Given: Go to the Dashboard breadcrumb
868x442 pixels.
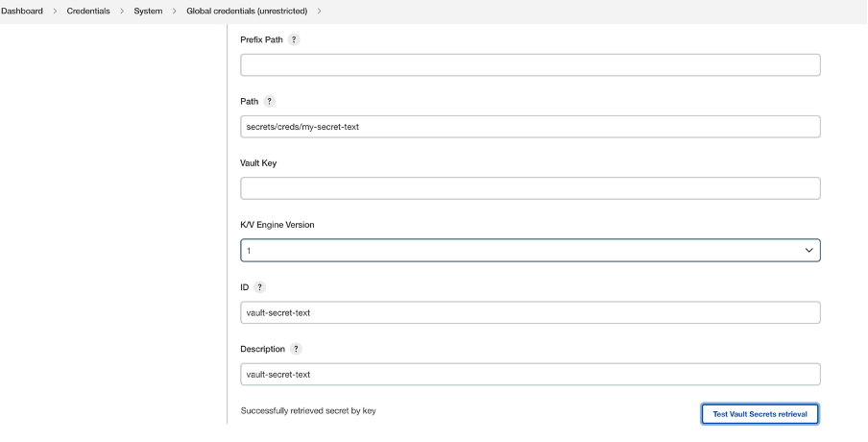Looking at the screenshot, I should pos(22,11).
